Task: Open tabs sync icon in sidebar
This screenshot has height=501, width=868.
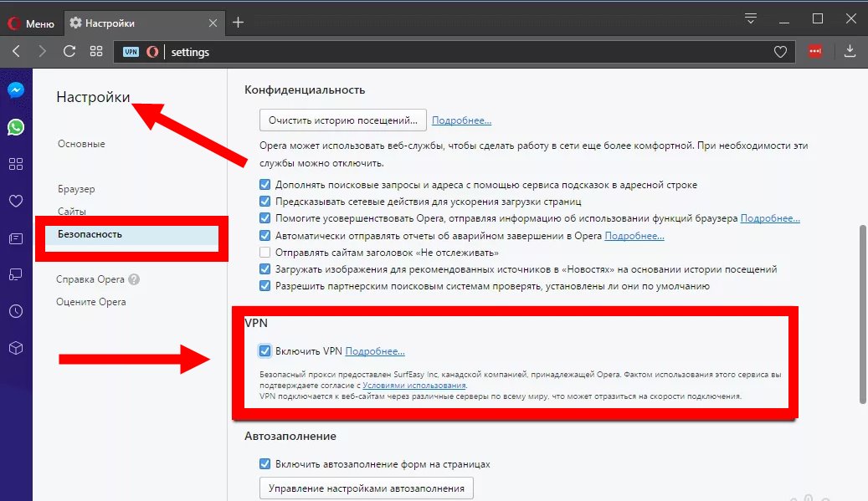Action: [16, 274]
